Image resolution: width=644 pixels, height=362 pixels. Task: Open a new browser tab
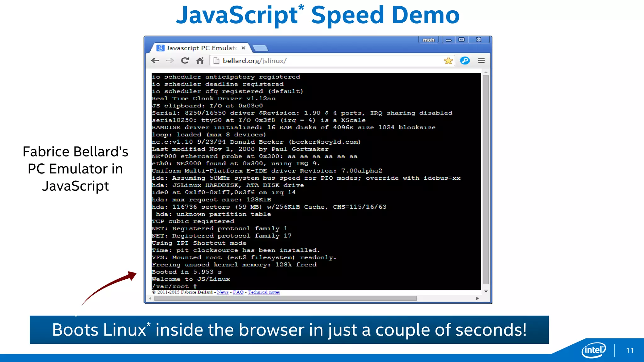click(260, 48)
